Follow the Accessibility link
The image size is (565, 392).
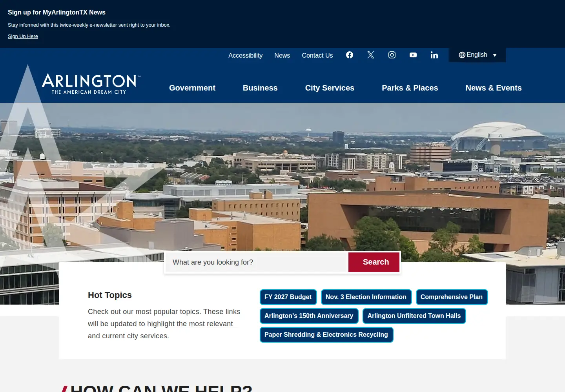246,55
